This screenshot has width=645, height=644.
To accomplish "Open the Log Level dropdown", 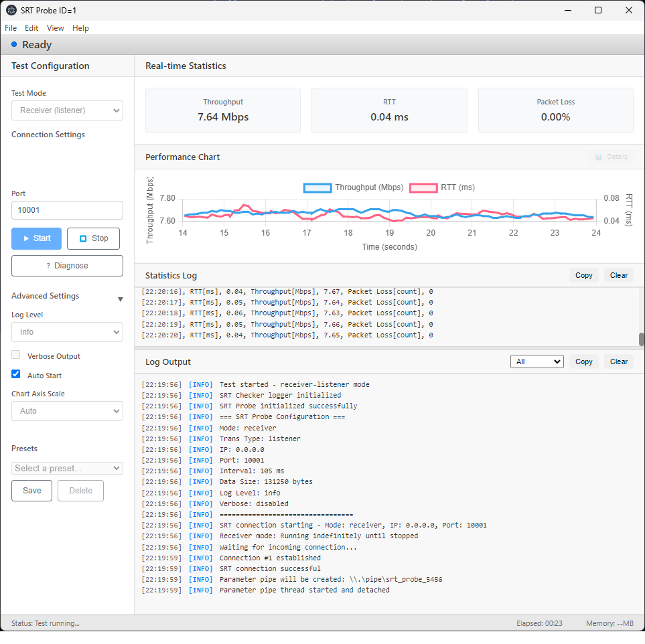I will point(67,332).
